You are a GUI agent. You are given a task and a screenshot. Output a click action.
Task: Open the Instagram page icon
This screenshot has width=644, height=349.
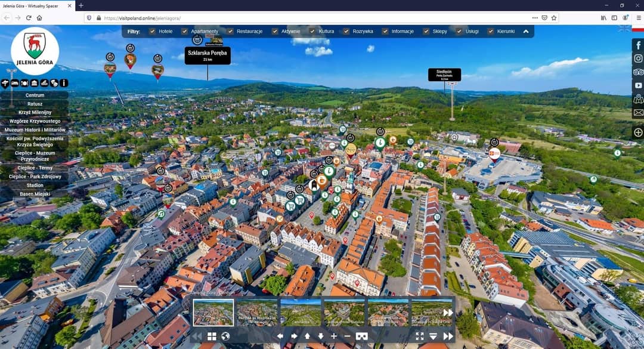point(638,58)
